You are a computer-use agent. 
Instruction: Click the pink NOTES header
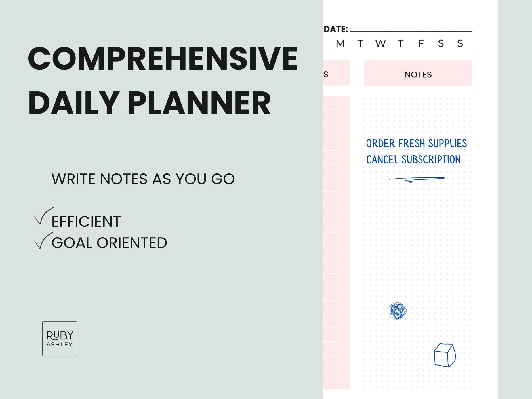pos(418,73)
